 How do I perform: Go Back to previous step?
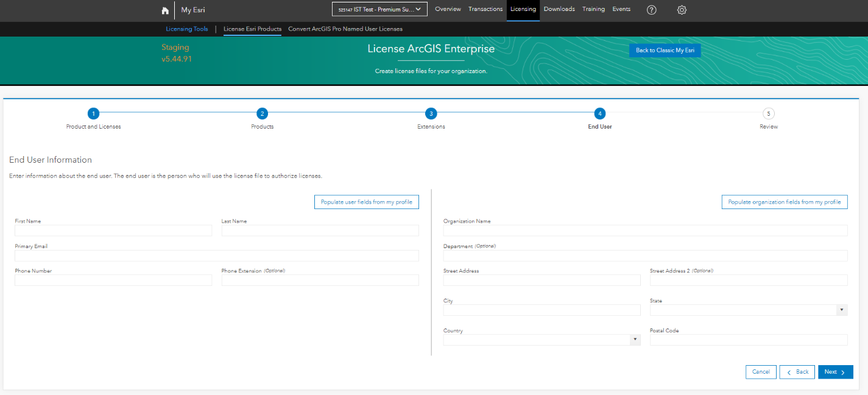tap(797, 372)
